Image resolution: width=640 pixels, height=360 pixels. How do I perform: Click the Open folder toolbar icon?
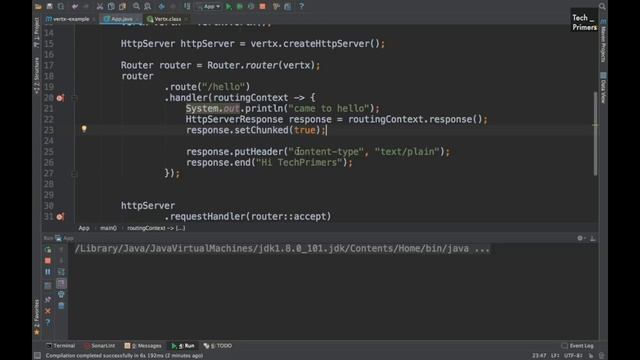click(x=38, y=7)
